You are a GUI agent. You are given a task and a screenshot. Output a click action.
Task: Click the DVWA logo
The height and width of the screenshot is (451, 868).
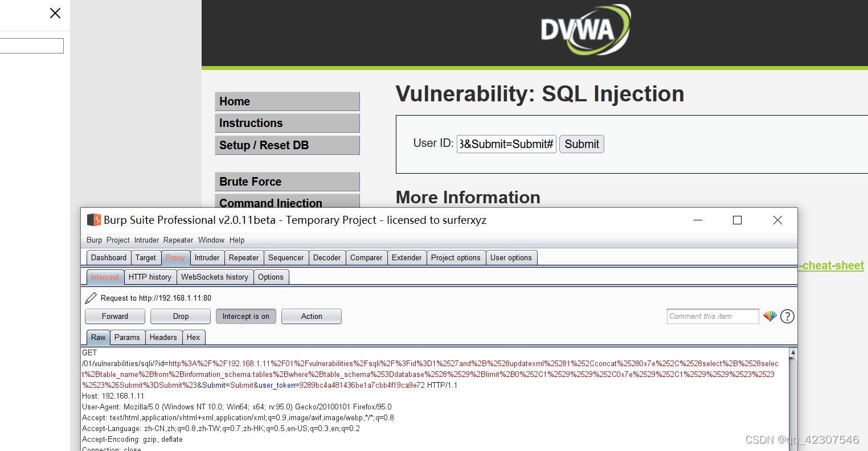click(586, 30)
